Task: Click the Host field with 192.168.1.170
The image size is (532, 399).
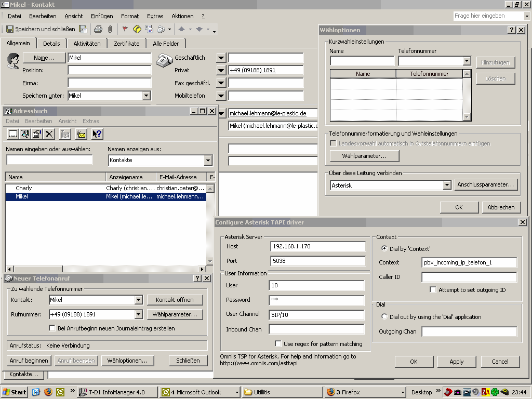Action: pyautogui.click(x=318, y=246)
